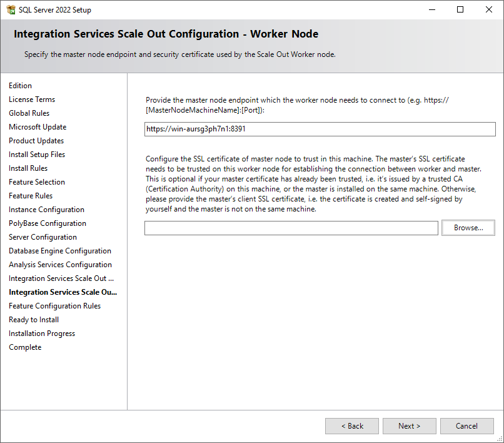Click the SQL Server 2022 Setup title bar icon
The image size is (504, 443).
[x=11, y=9]
